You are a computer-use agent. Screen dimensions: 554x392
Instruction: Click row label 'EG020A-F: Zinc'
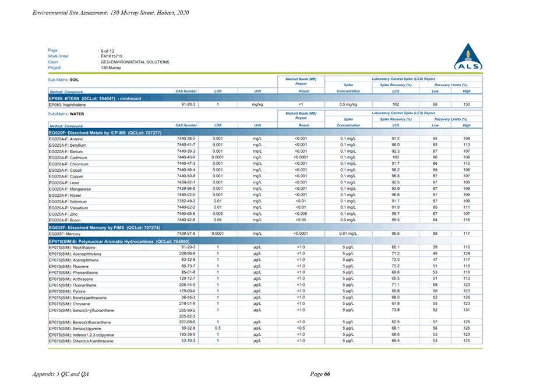pyautogui.click(x=63, y=214)
